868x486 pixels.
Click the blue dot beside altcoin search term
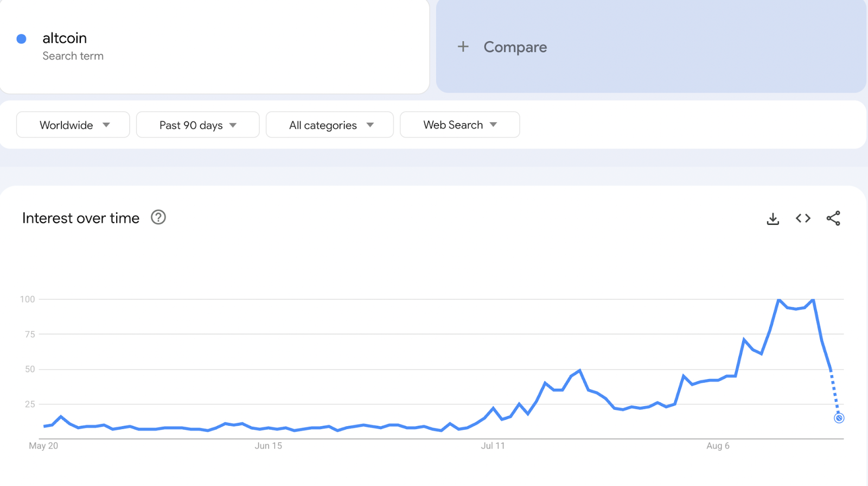tap(21, 38)
